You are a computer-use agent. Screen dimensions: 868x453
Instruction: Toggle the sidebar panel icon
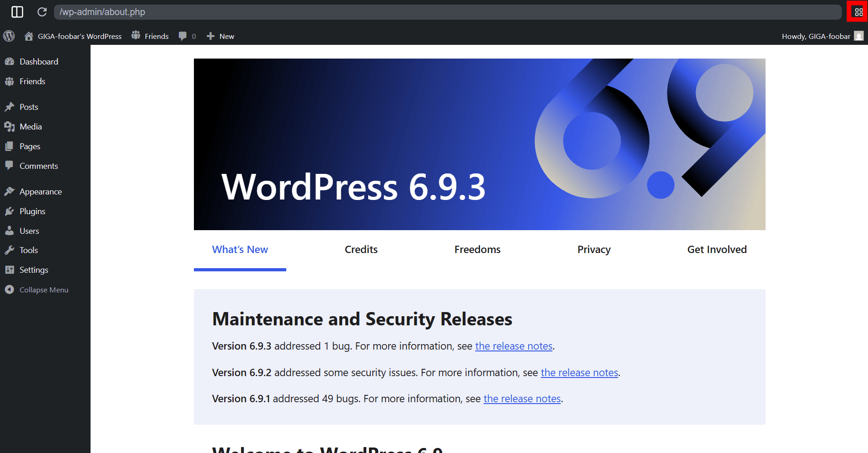click(x=17, y=12)
